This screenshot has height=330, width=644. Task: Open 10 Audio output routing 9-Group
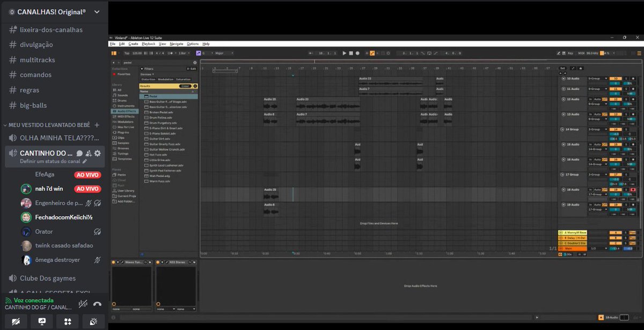click(598, 78)
